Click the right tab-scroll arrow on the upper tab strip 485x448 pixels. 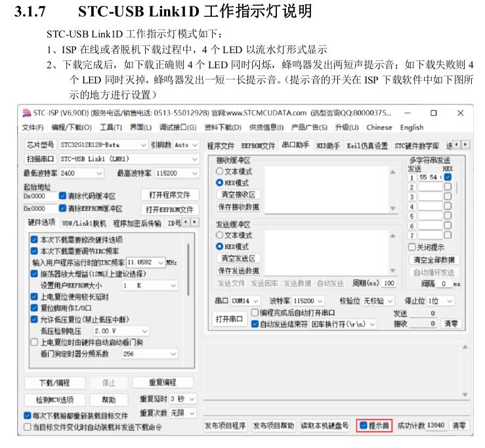pos(465,145)
